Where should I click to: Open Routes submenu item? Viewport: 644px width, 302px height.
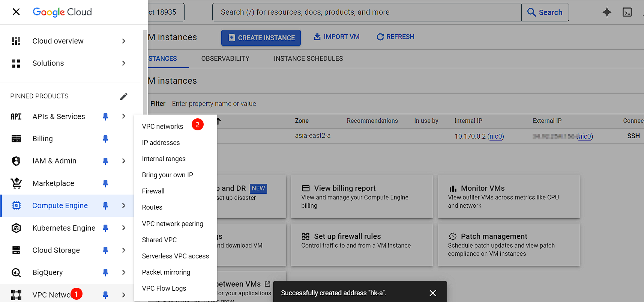coord(152,207)
